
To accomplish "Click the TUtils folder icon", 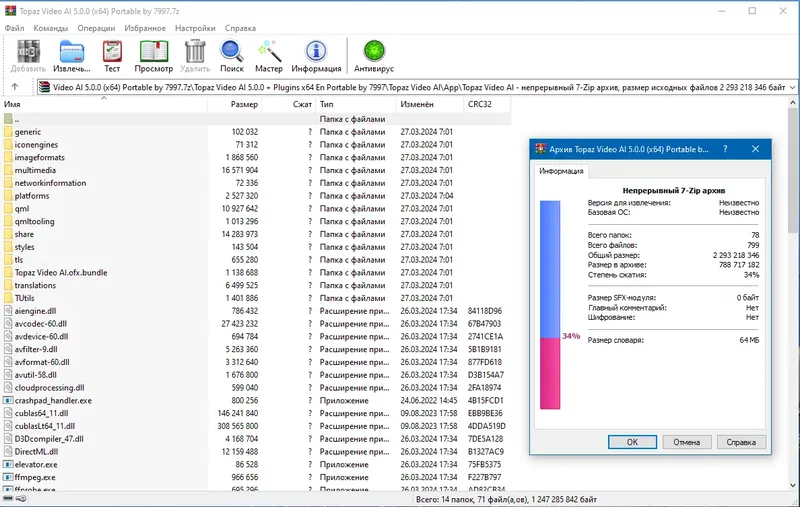I will click(x=8, y=298).
